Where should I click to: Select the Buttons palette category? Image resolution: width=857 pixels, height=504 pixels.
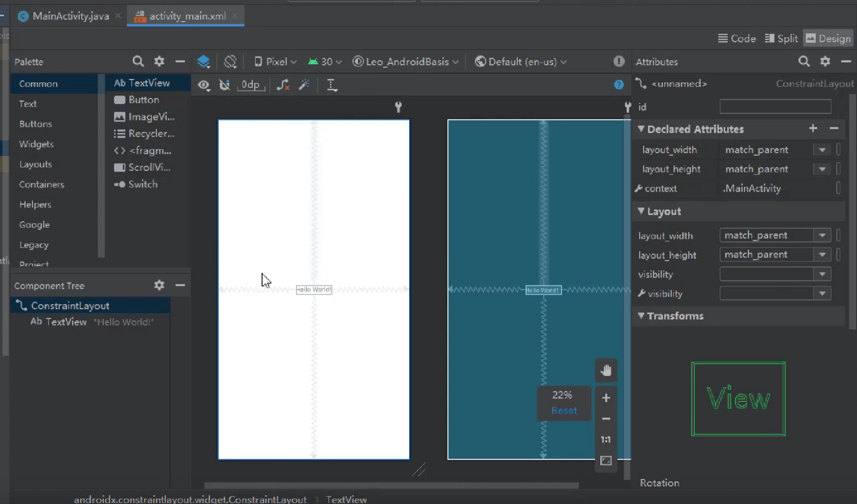(54, 124)
